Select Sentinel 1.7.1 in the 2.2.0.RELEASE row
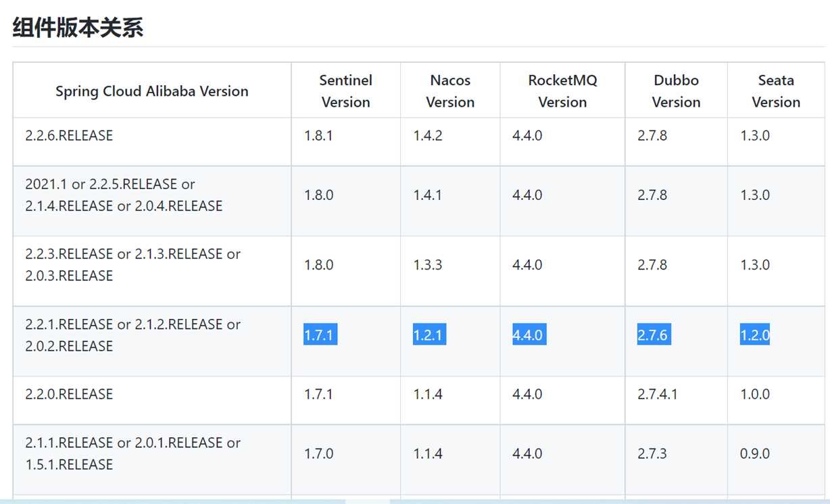The height and width of the screenshot is (504, 830). (318, 395)
